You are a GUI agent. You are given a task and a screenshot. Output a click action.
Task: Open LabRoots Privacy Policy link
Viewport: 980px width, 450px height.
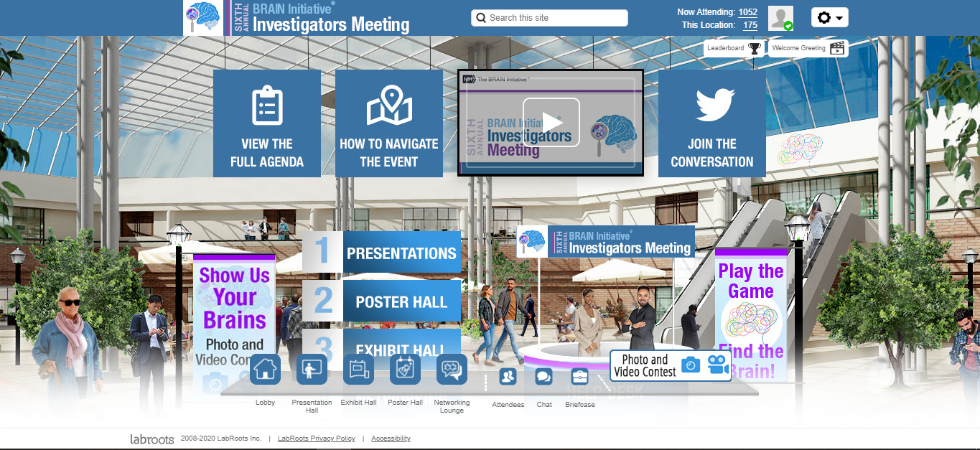317,438
